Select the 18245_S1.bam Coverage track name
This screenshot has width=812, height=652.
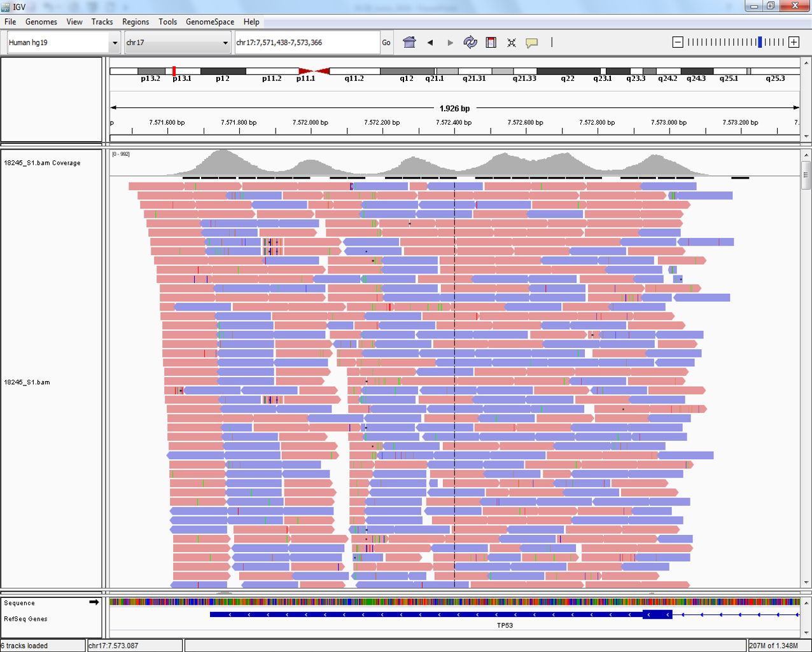click(x=42, y=163)
